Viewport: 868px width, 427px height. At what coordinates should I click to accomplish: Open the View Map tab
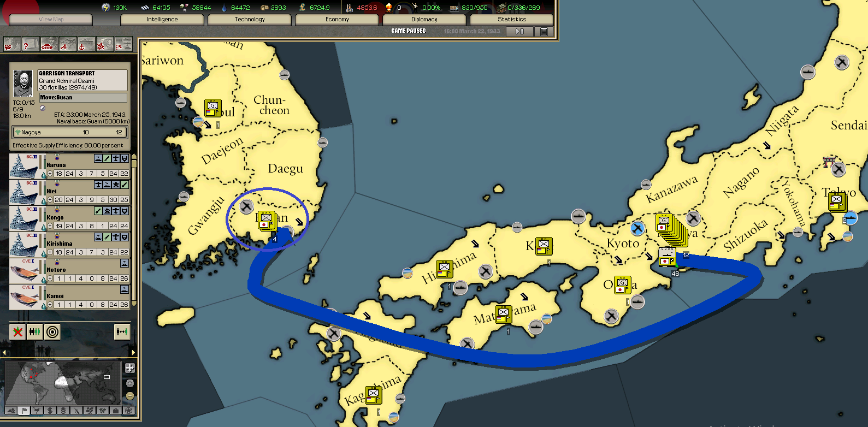click(x=51, y=20)
